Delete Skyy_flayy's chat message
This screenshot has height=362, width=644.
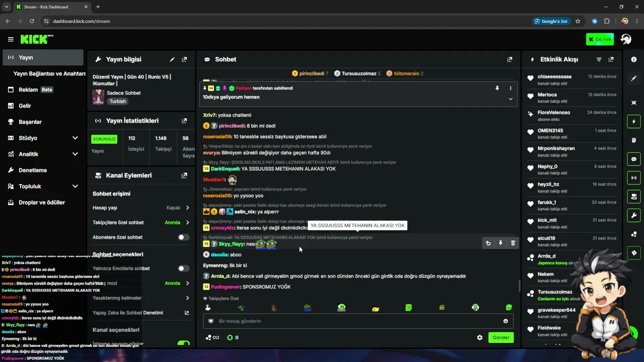513,243
